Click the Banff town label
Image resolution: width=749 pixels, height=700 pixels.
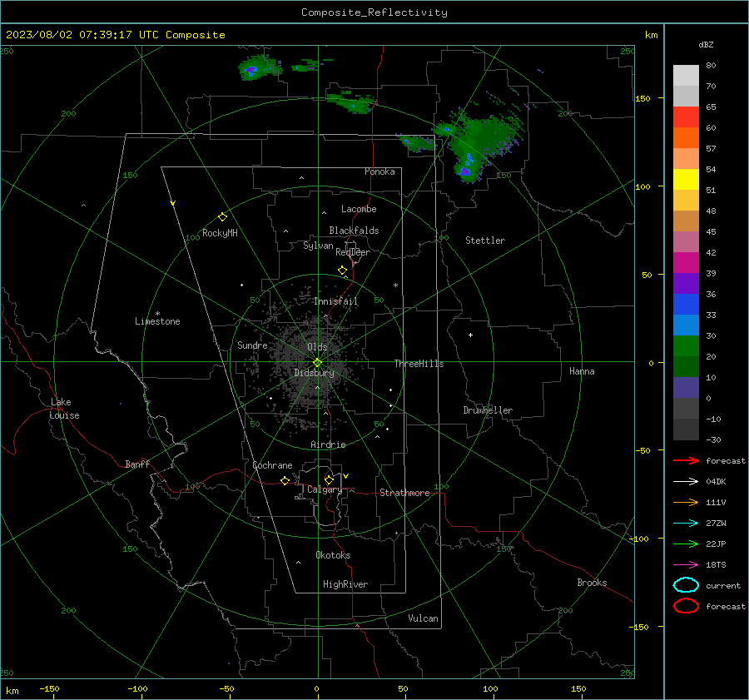coord(137,464)
